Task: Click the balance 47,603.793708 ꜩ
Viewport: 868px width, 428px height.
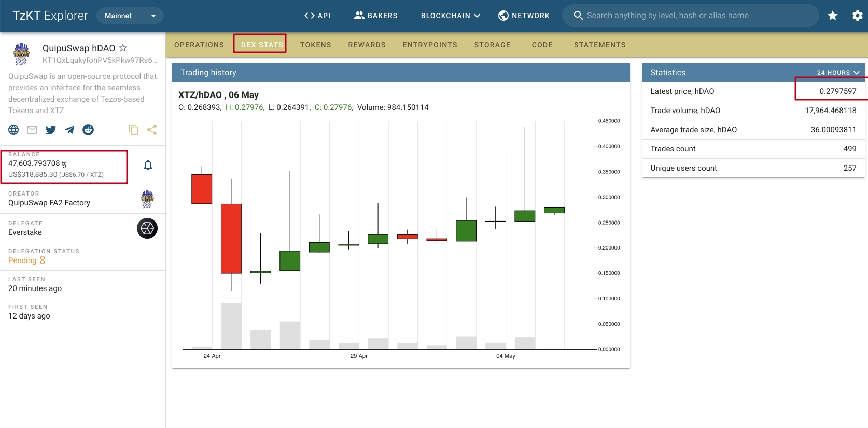Action: 37,163
